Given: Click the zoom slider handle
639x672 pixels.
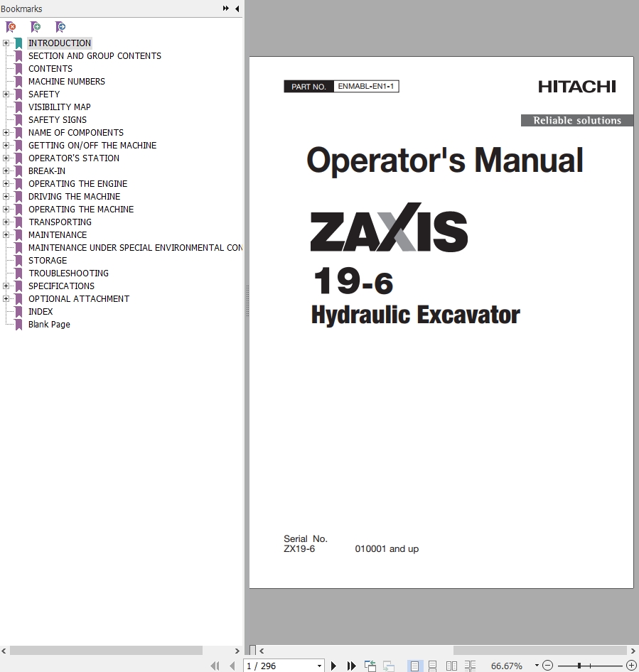Looking at the screenshot, I should tap(579, 666).
